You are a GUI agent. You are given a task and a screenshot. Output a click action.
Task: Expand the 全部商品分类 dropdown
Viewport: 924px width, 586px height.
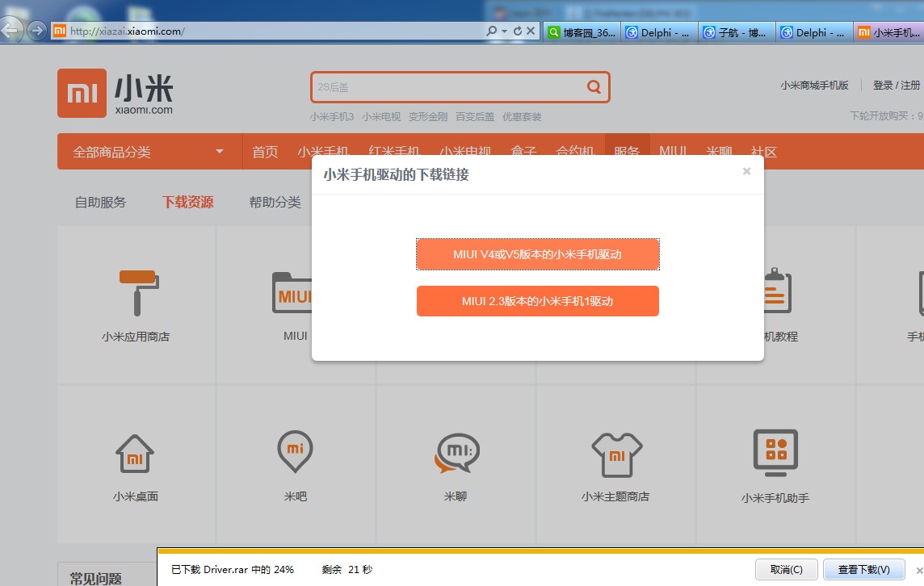tap(219, 152)
